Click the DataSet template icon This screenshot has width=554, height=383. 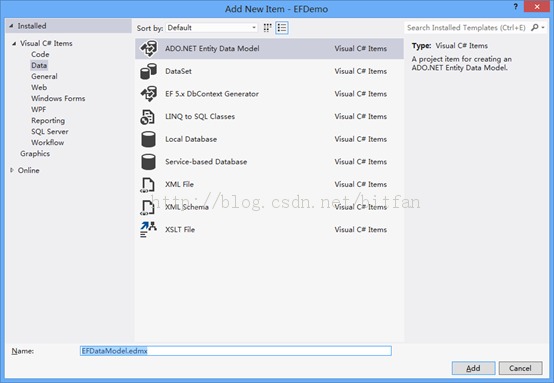click(148, 71)
